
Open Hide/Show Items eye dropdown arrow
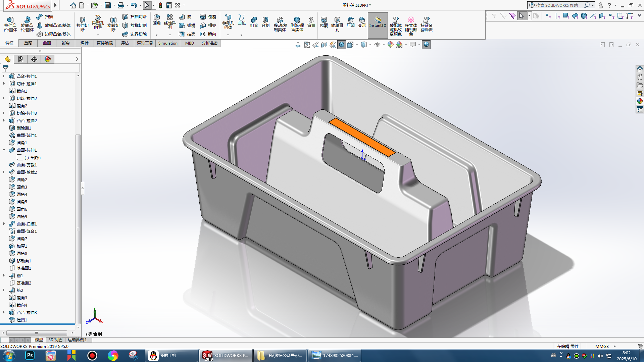[x=384, y=45]
